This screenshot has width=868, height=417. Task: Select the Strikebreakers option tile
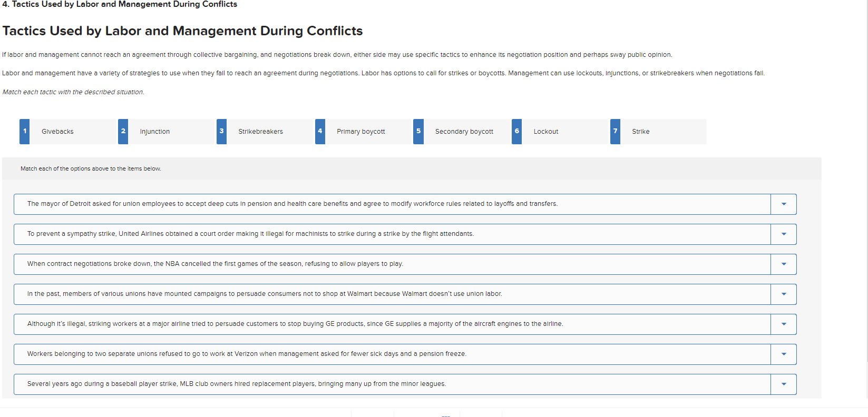tap(265, 132)
